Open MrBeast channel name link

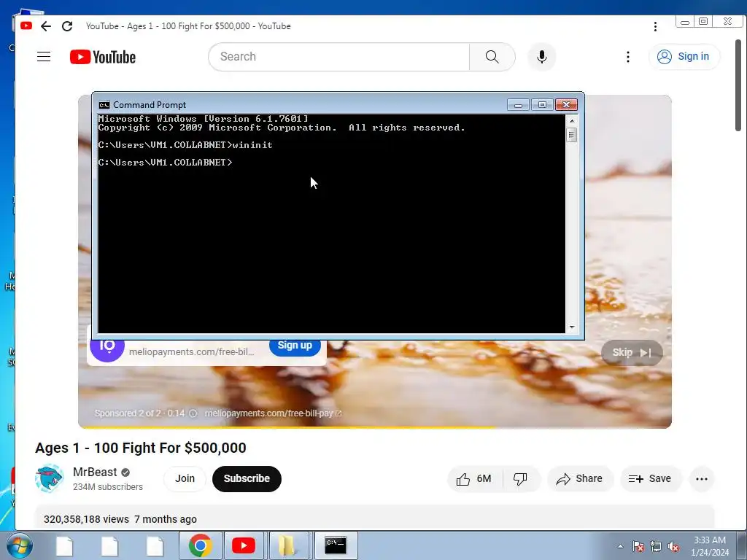tap(95, 472)
